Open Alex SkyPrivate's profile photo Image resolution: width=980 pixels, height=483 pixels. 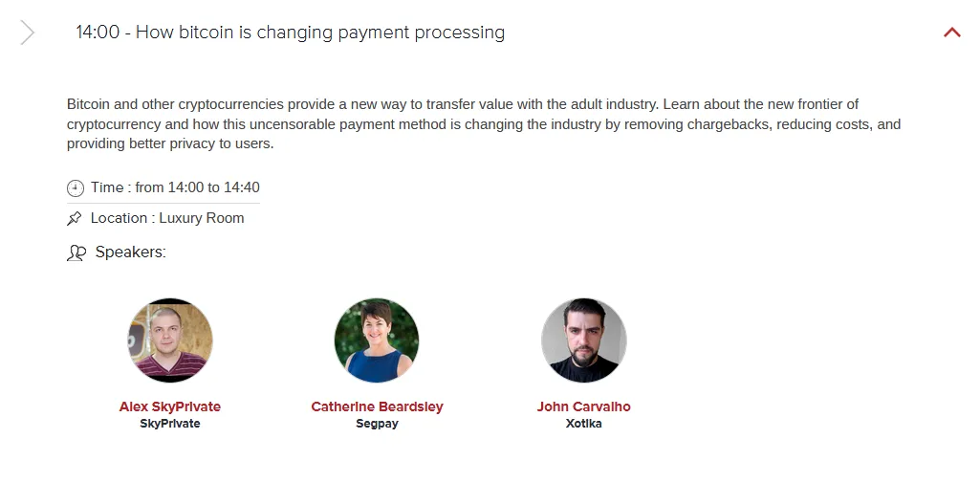(170, 340)
